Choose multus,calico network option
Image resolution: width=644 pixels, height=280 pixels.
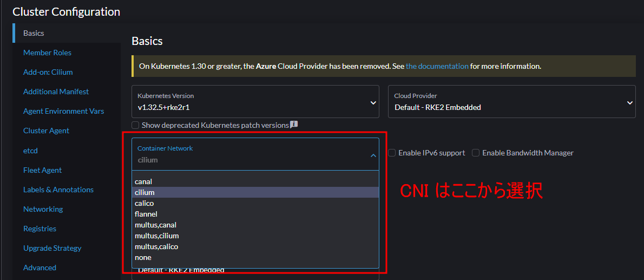[x=255, y=247]
